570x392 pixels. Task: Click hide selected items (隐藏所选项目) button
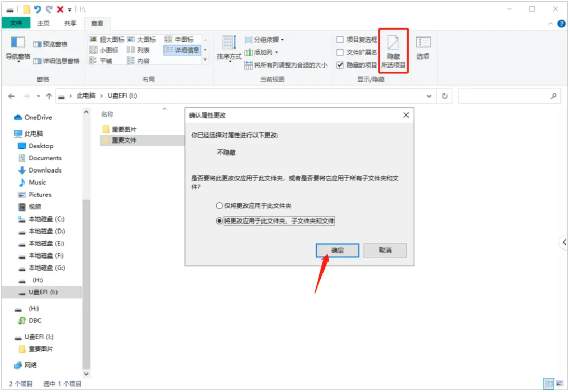click(x=393, y=51)
